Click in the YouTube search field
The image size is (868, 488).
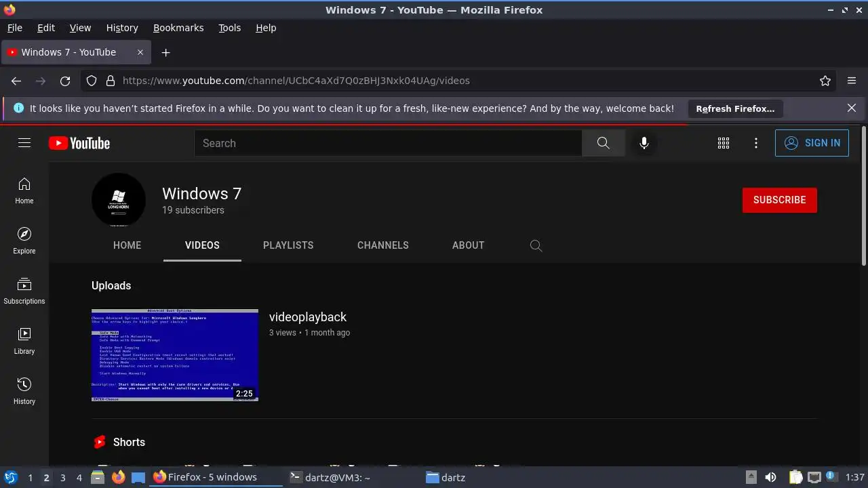pos(388,143)
